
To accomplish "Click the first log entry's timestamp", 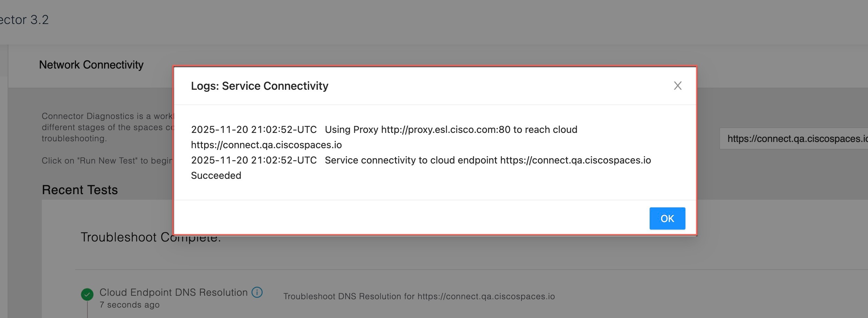I will pyautogui.click(x=254, y=130).
